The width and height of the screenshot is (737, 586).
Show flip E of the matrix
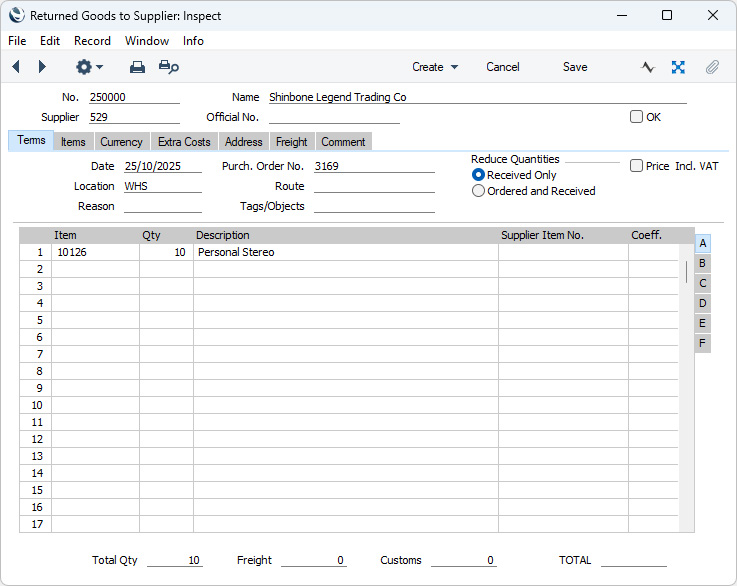pos(703,323)
